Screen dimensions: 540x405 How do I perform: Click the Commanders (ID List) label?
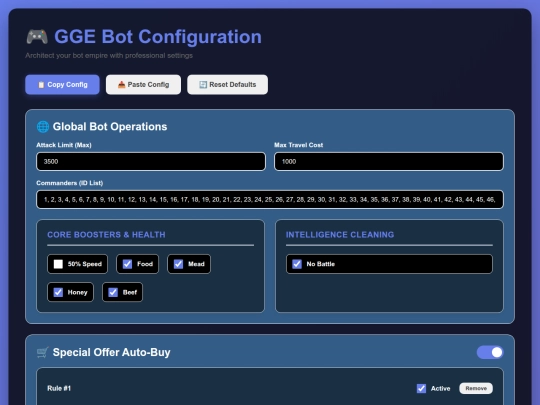[70, 183]
